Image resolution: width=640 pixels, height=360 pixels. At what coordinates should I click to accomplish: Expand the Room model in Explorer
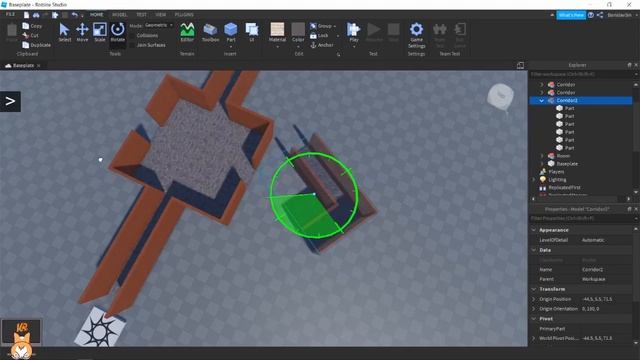[542, 156]
